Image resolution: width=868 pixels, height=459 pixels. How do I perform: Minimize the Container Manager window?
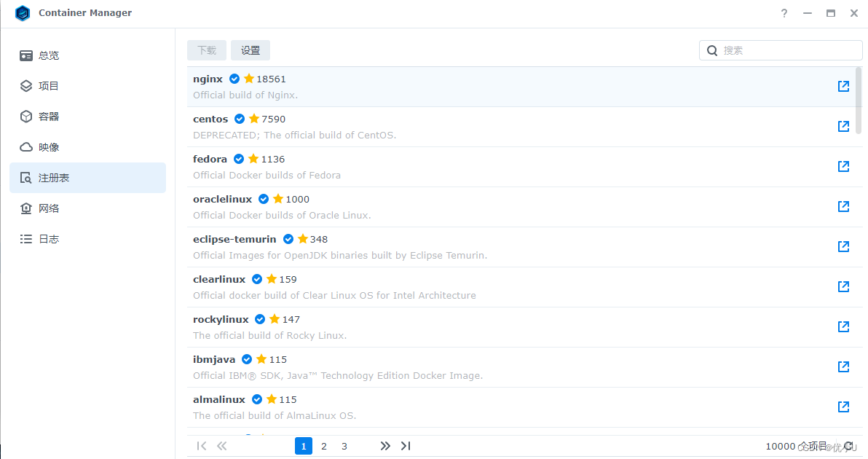pos(807,13)
